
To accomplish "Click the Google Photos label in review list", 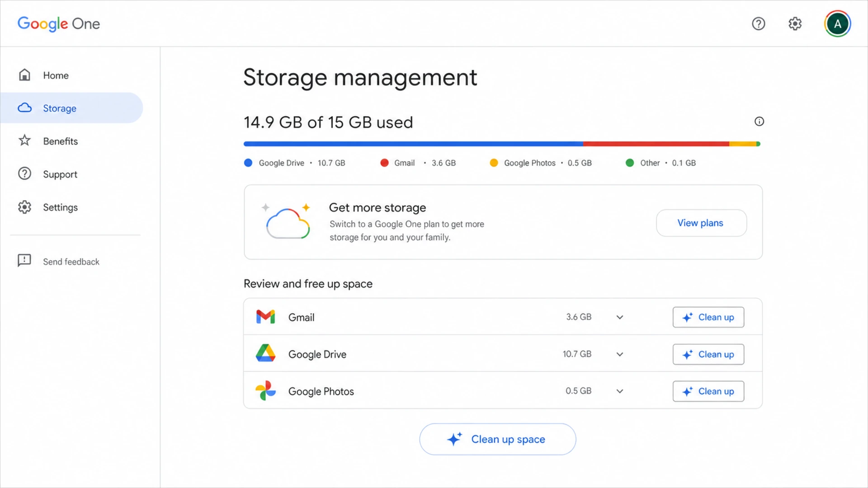I will (x=321, y=391).
